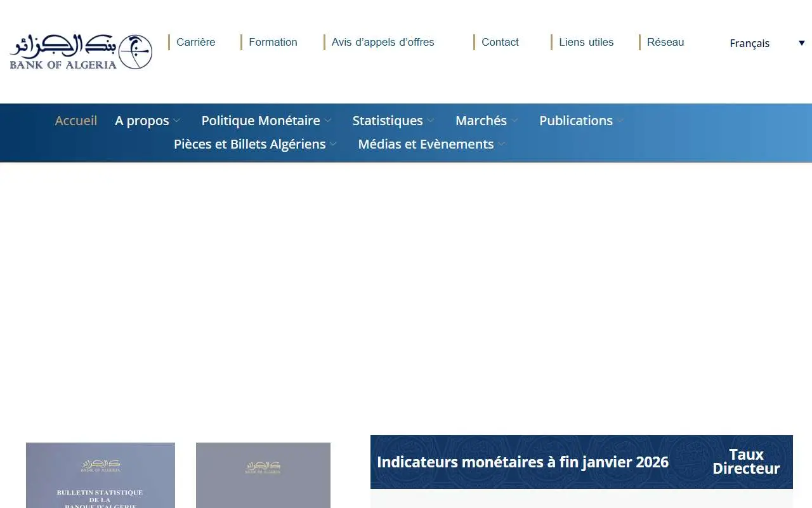Open the Contact page link
812x508 pixels.
[500, 42]
